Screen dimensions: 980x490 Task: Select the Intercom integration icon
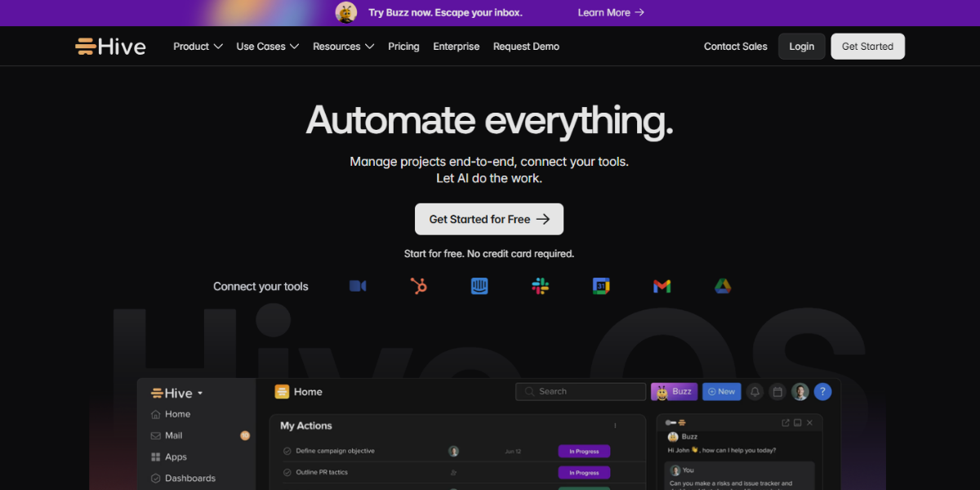click(x=479, y=286)
